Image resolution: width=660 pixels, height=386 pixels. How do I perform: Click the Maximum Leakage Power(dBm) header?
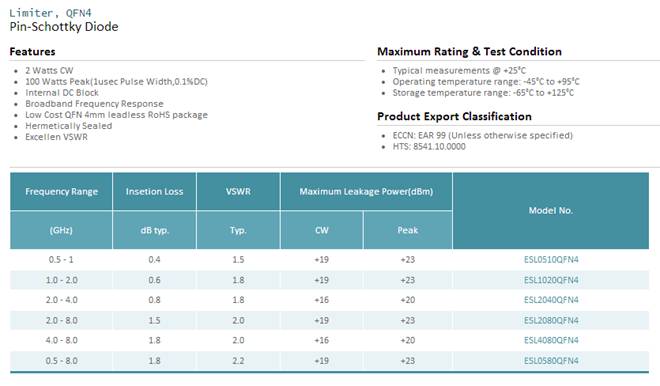pos(366,192)
